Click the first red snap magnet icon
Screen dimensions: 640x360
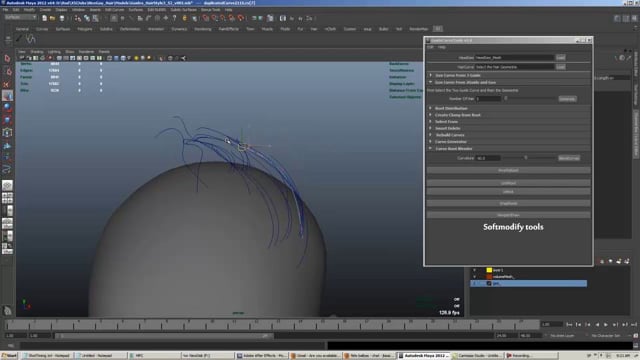pos(206,18)
